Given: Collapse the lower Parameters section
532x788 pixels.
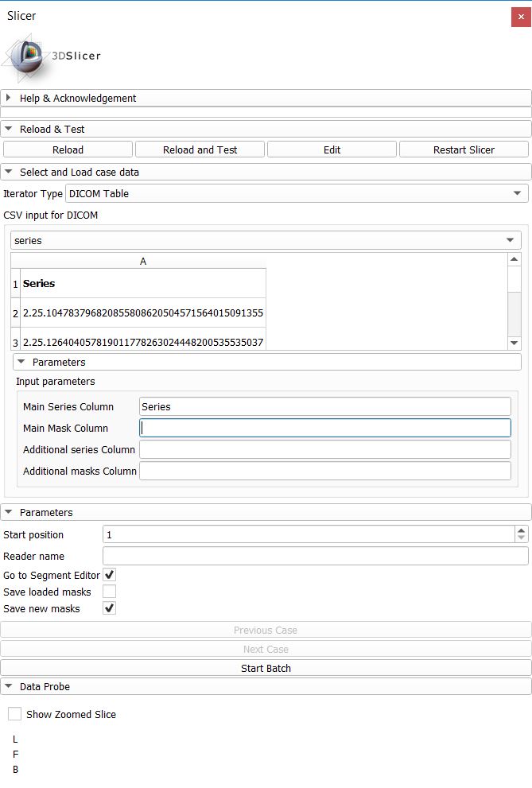Looking at the screenshot, I should coord(8,511).
